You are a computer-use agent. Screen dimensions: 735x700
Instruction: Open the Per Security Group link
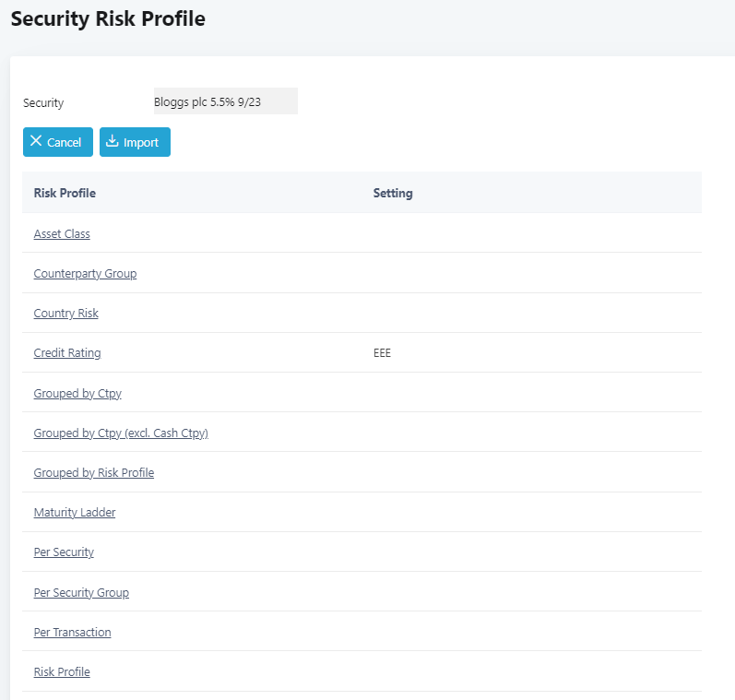[81, 593]
